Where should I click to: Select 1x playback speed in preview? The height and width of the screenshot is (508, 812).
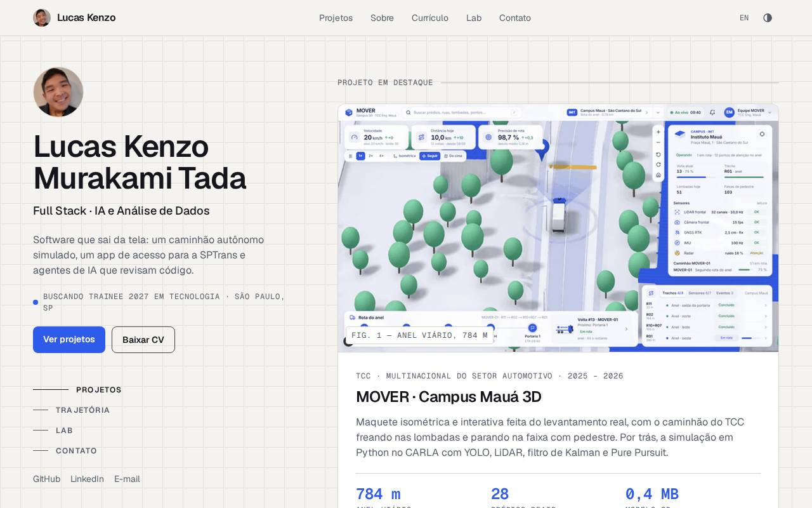tap(360, 156)
